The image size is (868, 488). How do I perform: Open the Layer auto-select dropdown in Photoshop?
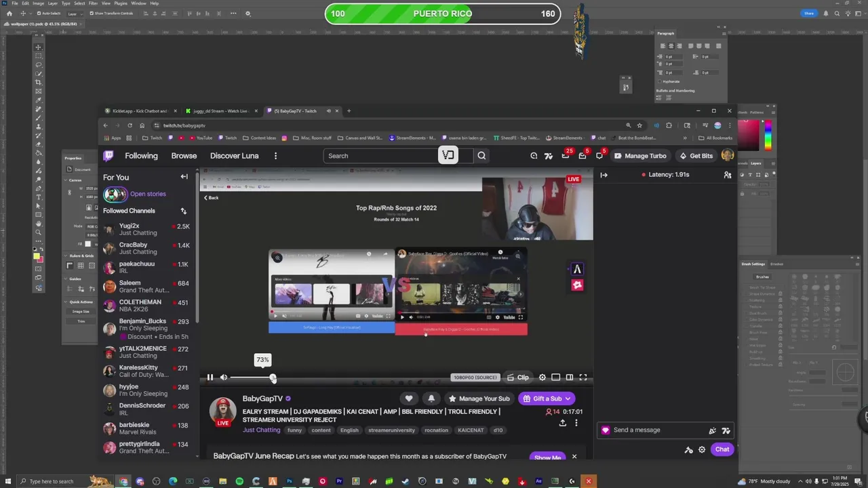(73, 14)
